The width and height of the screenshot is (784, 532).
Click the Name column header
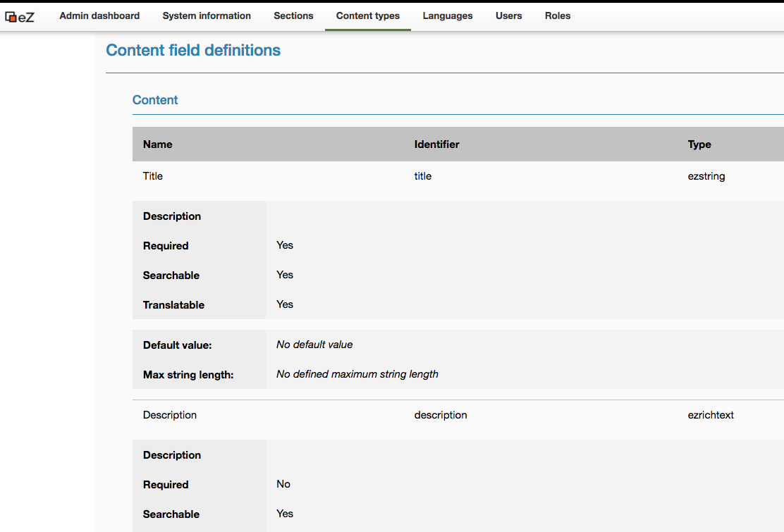coord(157,144)
